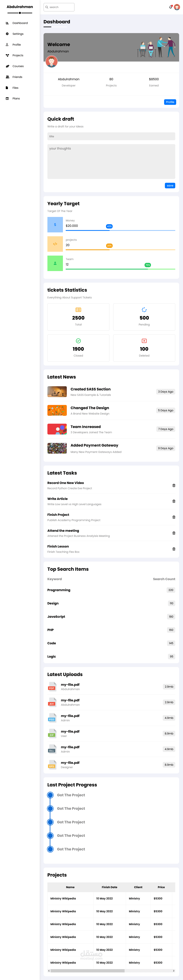Open Plans from the sidebar menu

(x=16, y=98)
